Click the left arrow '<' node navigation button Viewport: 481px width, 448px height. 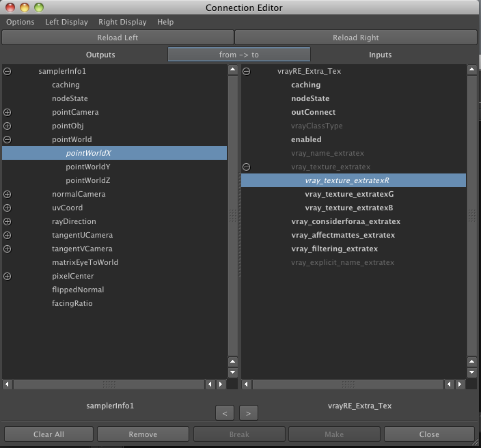225,413
